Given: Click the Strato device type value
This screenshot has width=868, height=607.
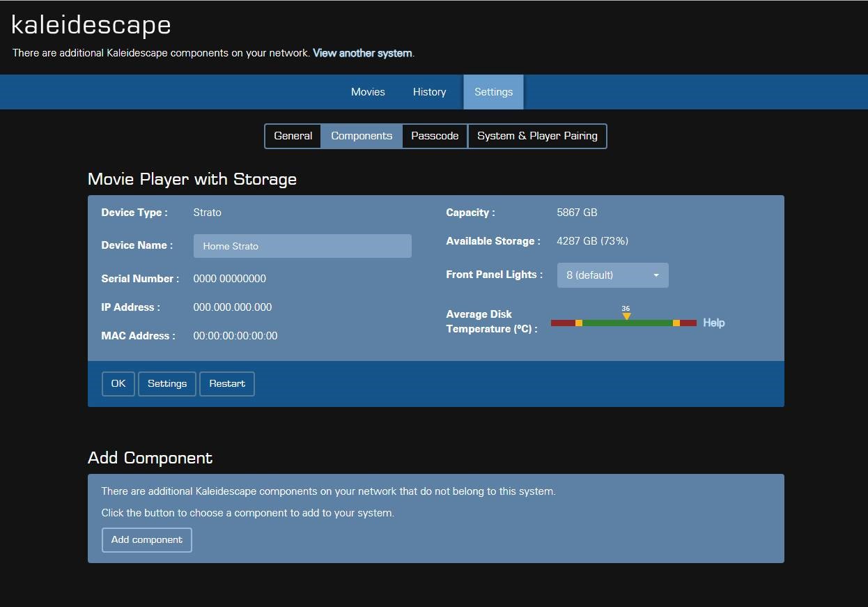Looking at the screenshot, I should (x=207, y=213).
